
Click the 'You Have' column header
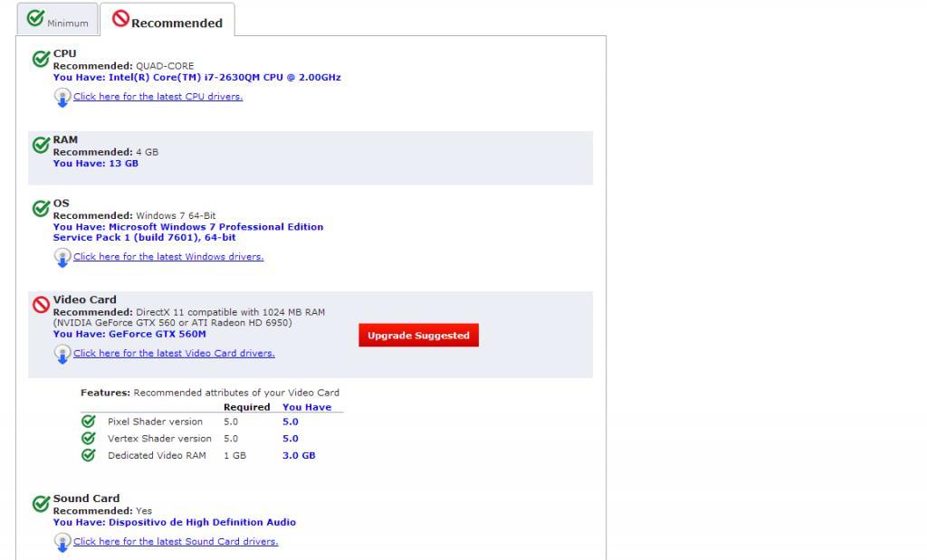point(307,407)
